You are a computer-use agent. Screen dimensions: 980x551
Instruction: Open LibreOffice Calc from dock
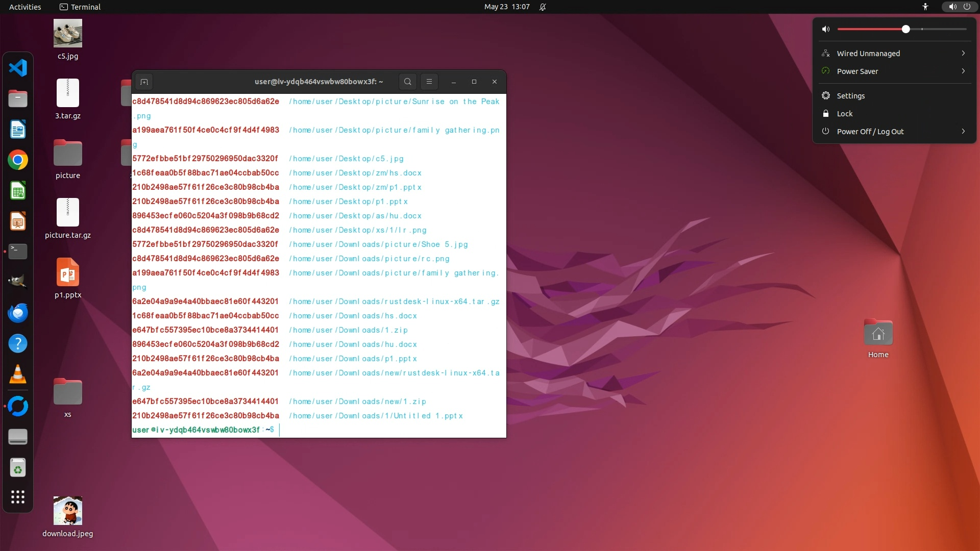click(x=18, y=191)
